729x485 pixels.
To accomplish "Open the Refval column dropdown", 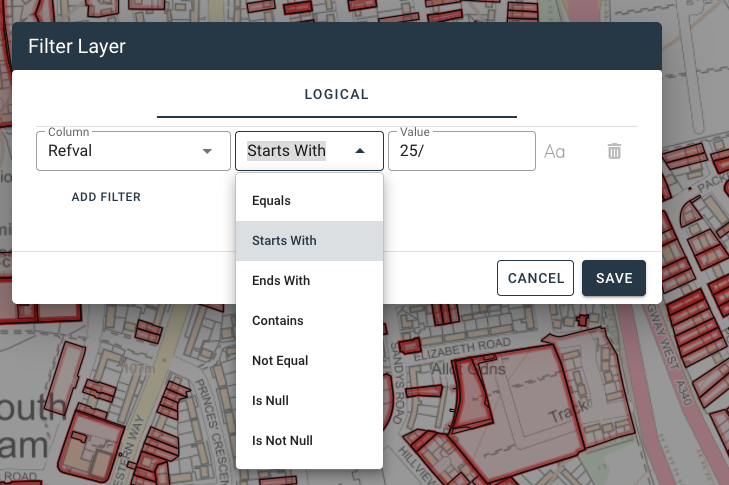I will click(131, 151).
